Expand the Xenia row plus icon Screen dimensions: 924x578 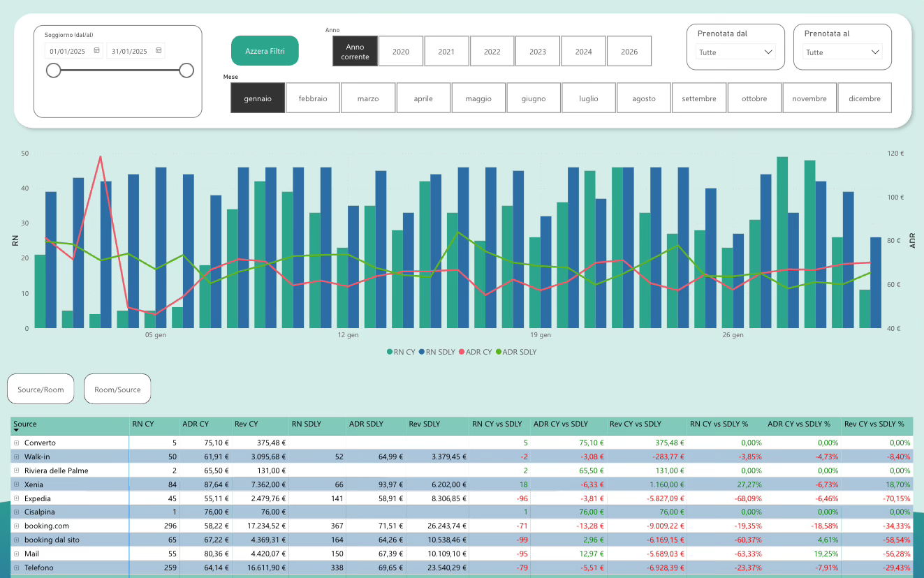(x=16, y=484)
